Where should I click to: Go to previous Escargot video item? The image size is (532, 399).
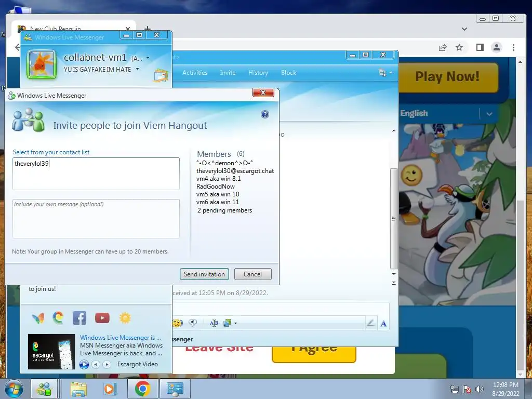tap(96, 364)
